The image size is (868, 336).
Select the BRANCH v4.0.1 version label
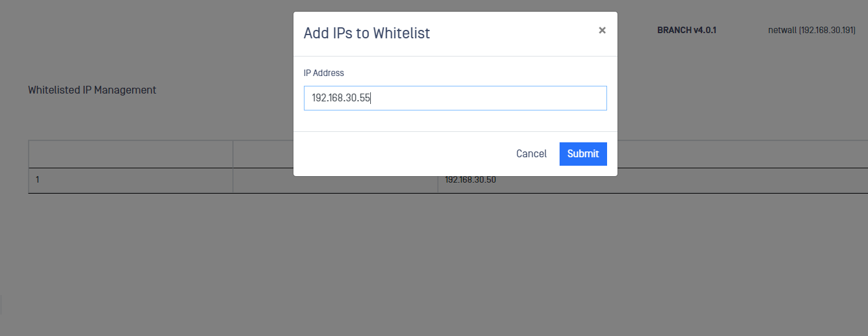pyautogui.click(x=687, y=31)
